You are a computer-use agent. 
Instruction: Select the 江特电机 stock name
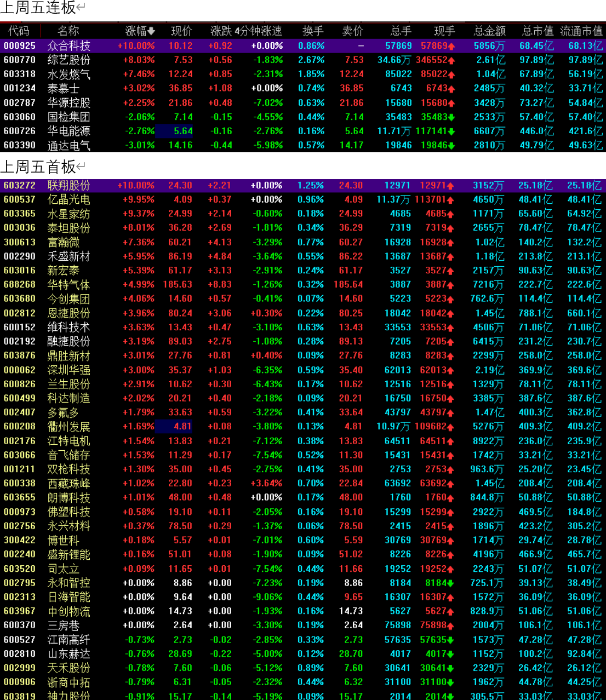[x=69, y=441]
